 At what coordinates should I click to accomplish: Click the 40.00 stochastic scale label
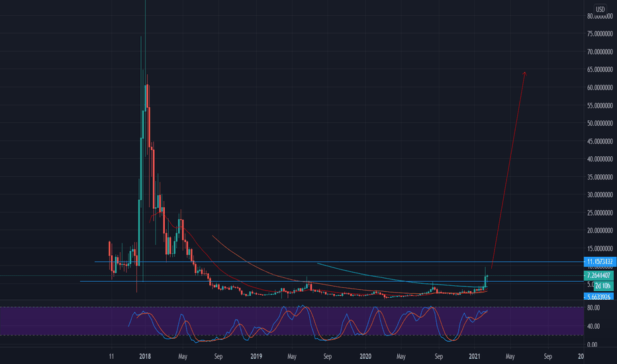[x=593, y=326]
